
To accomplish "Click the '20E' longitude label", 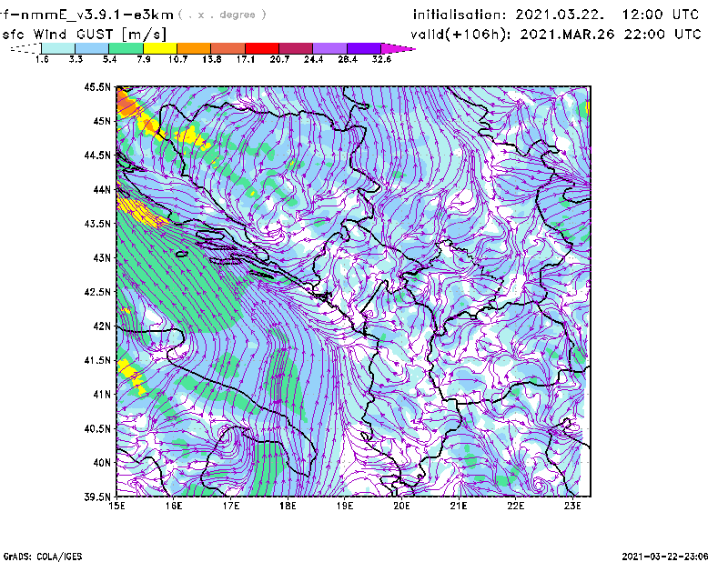I will click(x=401, y=506).
